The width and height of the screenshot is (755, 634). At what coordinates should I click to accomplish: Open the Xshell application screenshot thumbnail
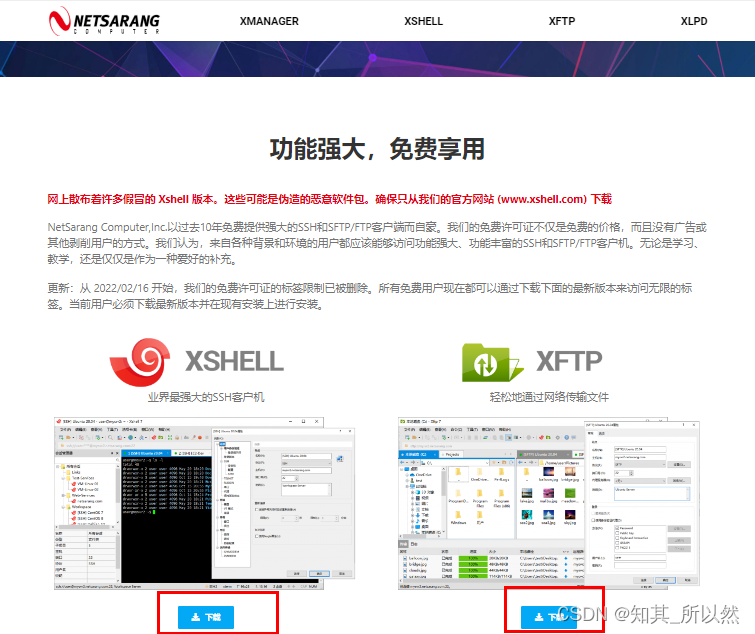(204, 503)
